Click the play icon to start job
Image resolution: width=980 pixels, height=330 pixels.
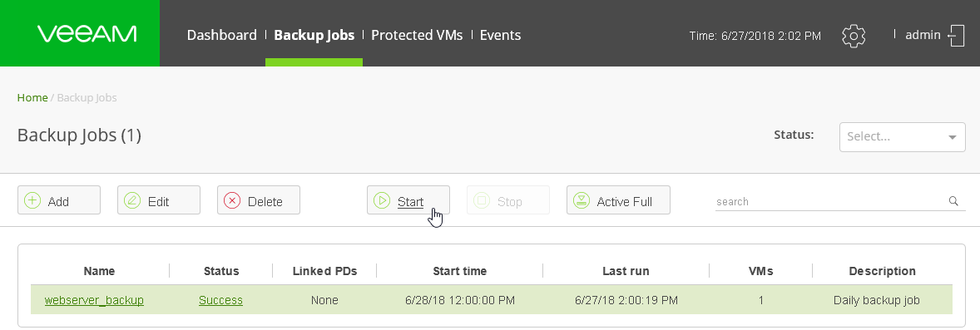[381, 200]
